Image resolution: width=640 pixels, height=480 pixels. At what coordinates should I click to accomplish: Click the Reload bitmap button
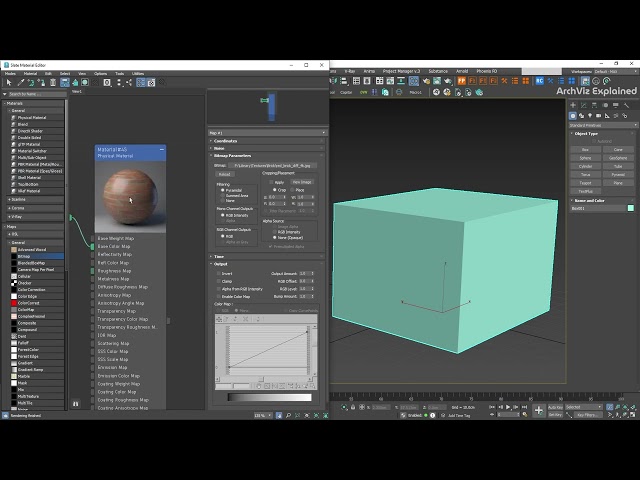[224, 174]
